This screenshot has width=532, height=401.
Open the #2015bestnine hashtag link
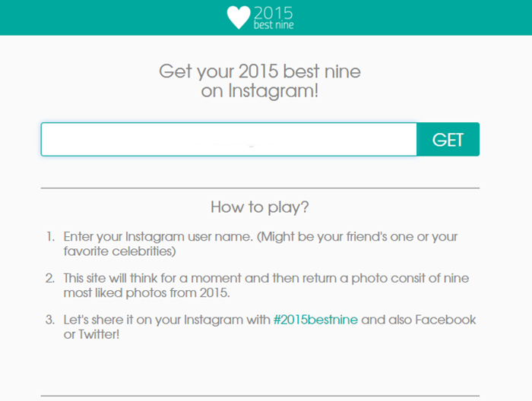315,320
